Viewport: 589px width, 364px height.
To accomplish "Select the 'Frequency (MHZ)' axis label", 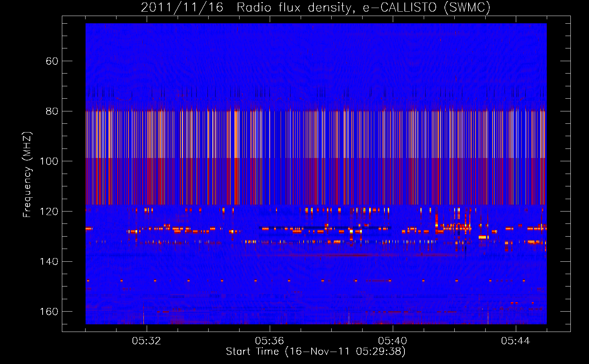I will click(27, 174).
